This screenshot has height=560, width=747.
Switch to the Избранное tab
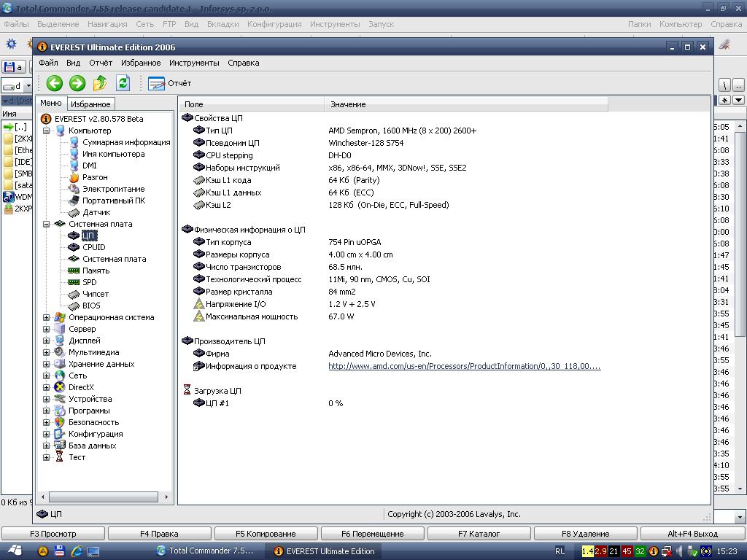(91, 104)
